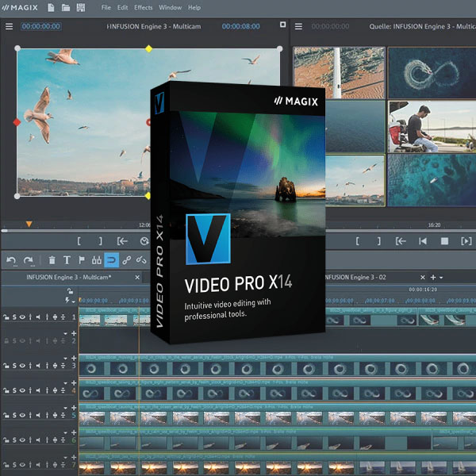
Task: Select the man sitting by car multicam thumbnail
Action: tap(432, 127)
